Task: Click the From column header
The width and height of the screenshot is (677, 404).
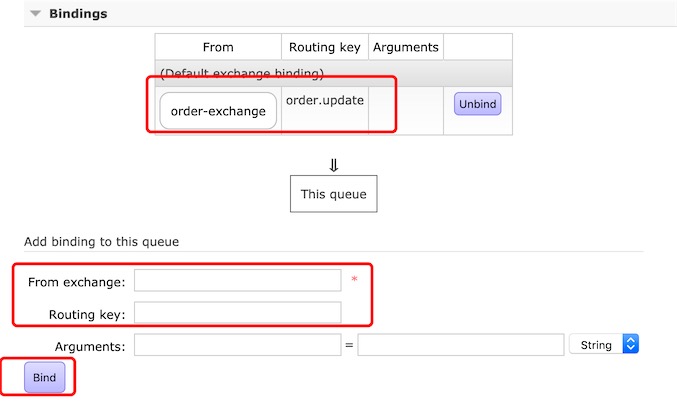Action: (218, 47)
